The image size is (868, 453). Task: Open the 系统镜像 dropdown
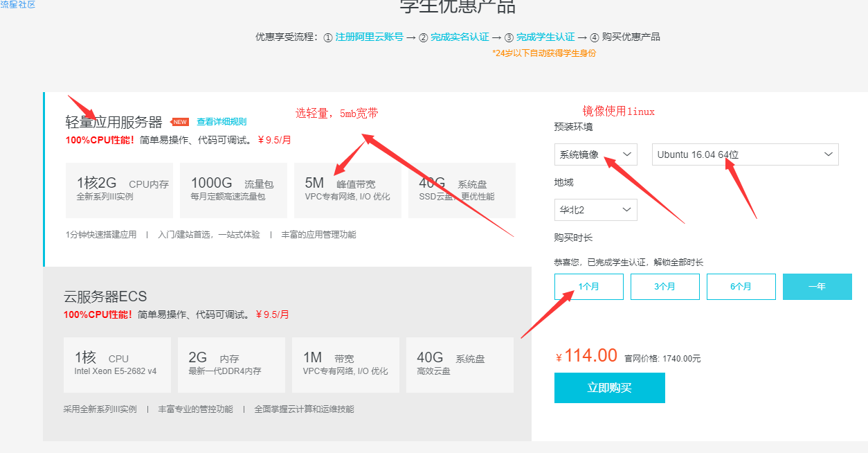click(596, 154)
